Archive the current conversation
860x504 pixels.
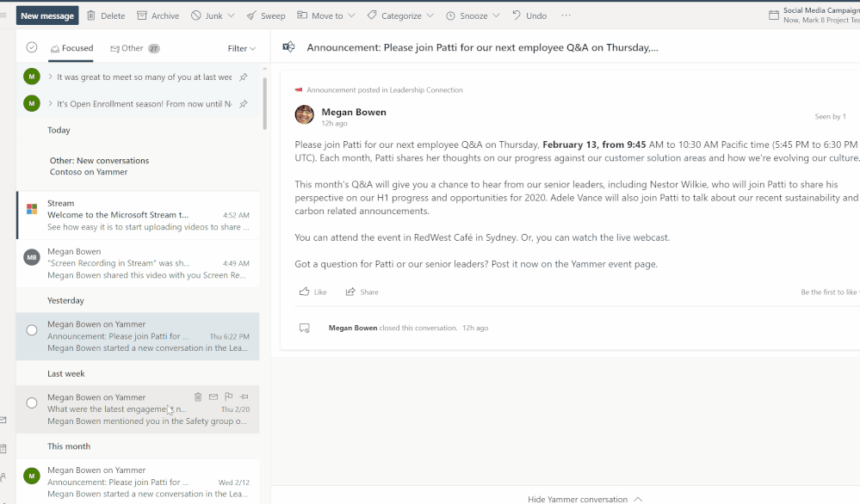pyautogui.click(x=158, y=15)
